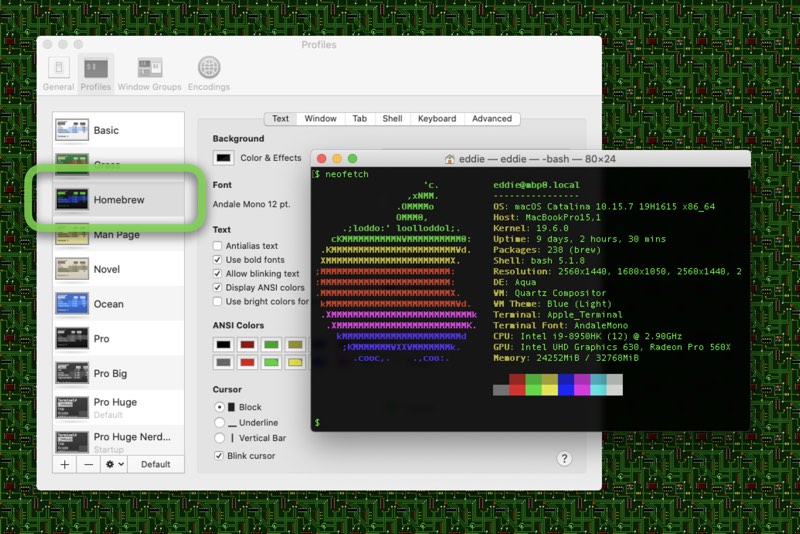This screenshot has width=800, height=534.
Task: Select the Ocean profile
Action: pos(118,304)
